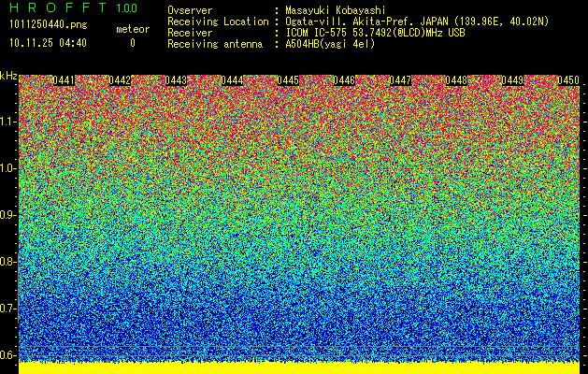Click observer name Masayuki Kobayashi
The width and height of the screenshot is (588, 374).
coord(336,10)
